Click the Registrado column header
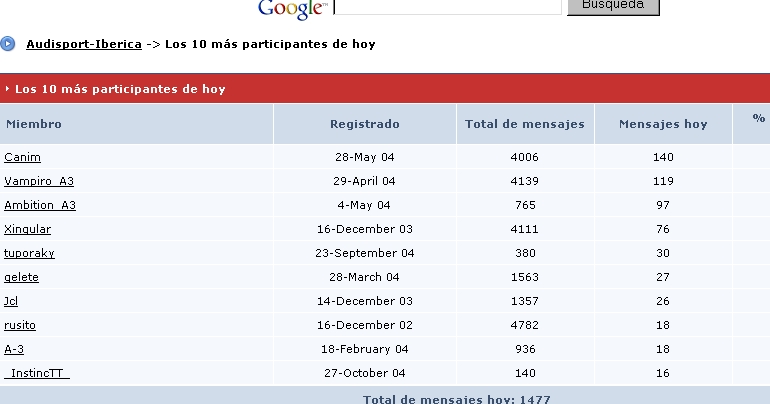 click(x=364, y=124)
